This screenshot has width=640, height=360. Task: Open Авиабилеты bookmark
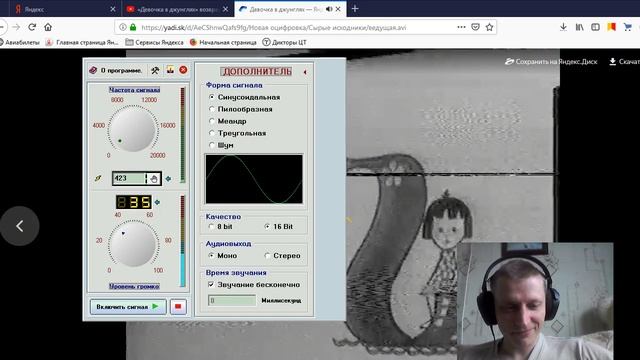(20, 42)
